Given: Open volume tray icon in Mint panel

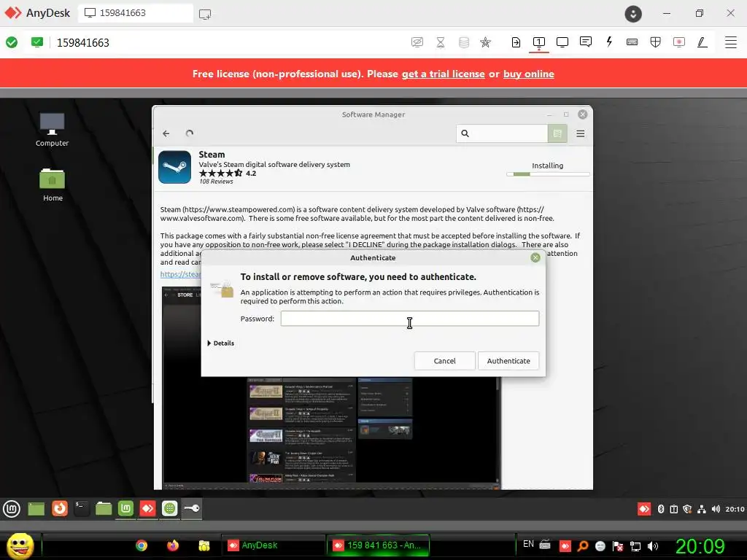Looking at the screenshot, I should [x=716, y=509].
